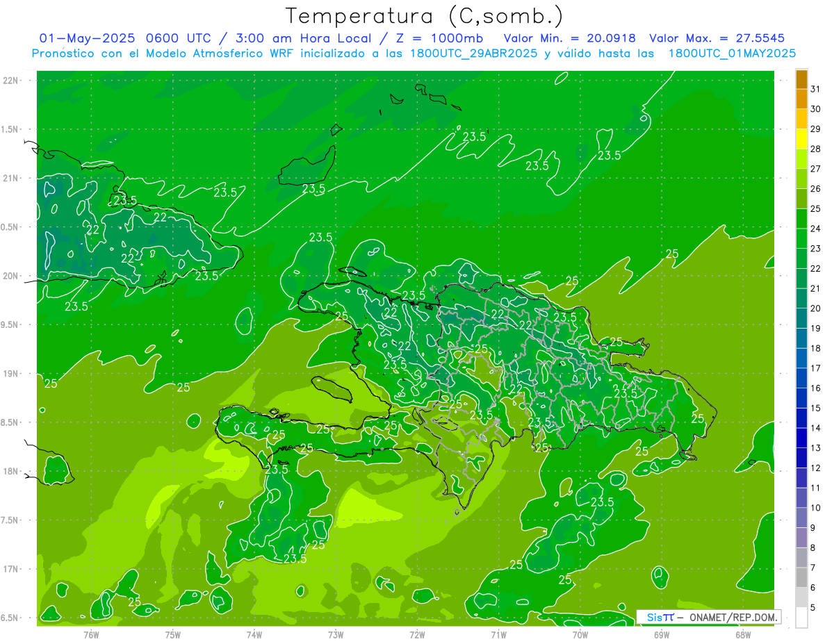
Task: Click the '13' color scale label
Action: point(816,448)
